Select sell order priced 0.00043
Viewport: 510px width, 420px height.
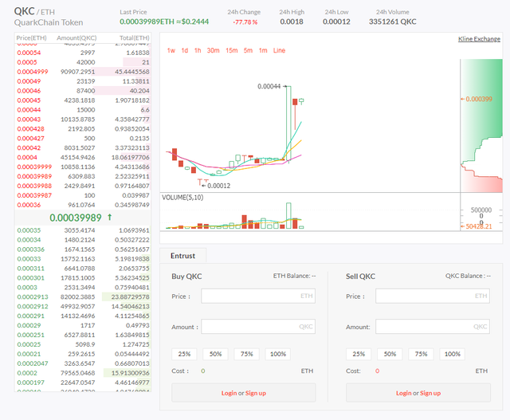pyautogui.click(x=83, y=120)
